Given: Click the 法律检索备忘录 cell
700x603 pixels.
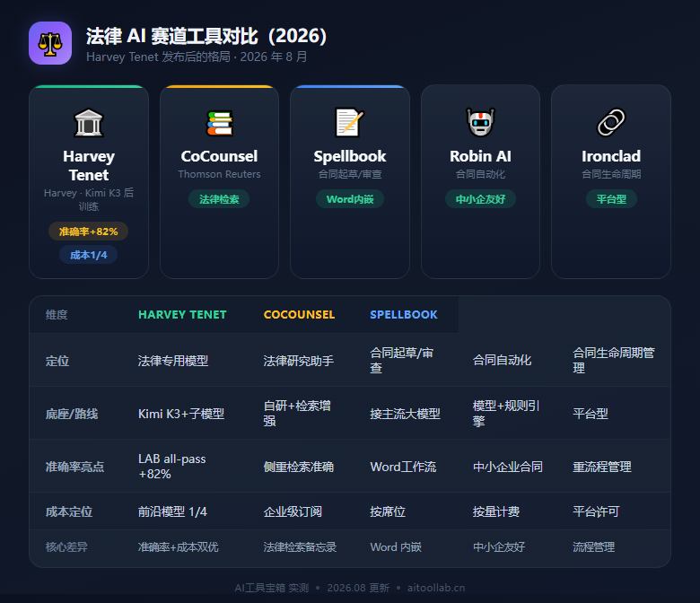Looking at the screenshot, I should [x=300, y=547].
